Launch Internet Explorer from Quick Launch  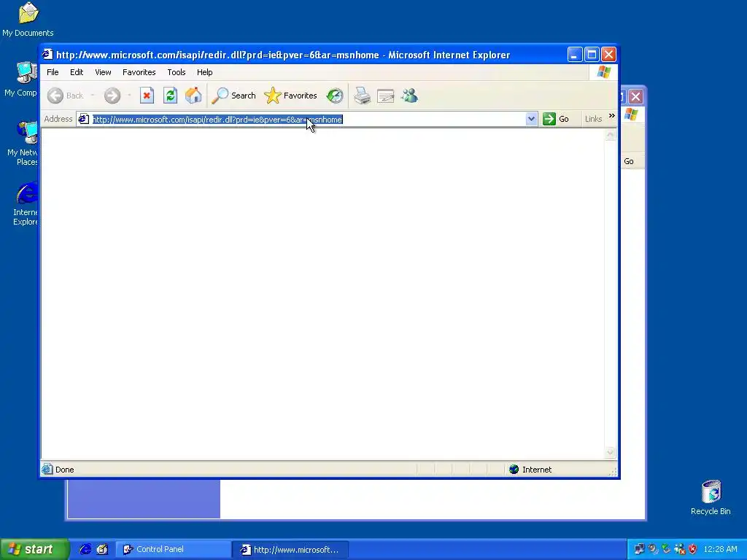(85, 549)
